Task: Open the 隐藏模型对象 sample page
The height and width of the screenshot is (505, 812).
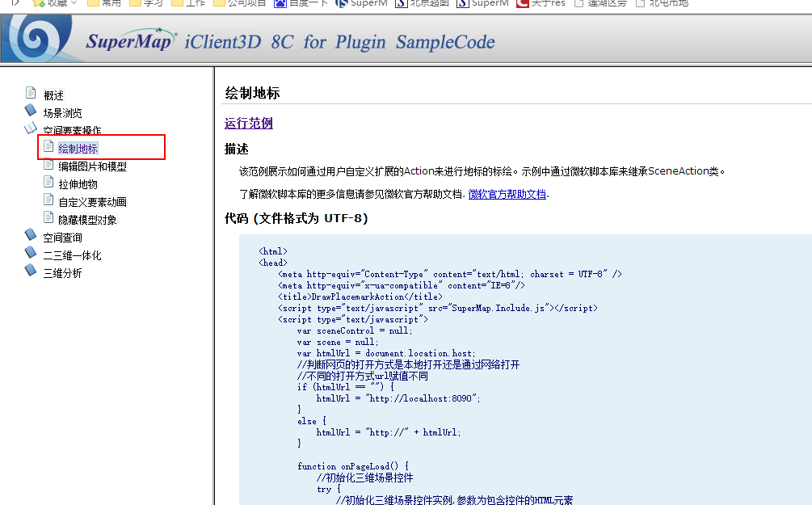Action: [x=87, y=220]
